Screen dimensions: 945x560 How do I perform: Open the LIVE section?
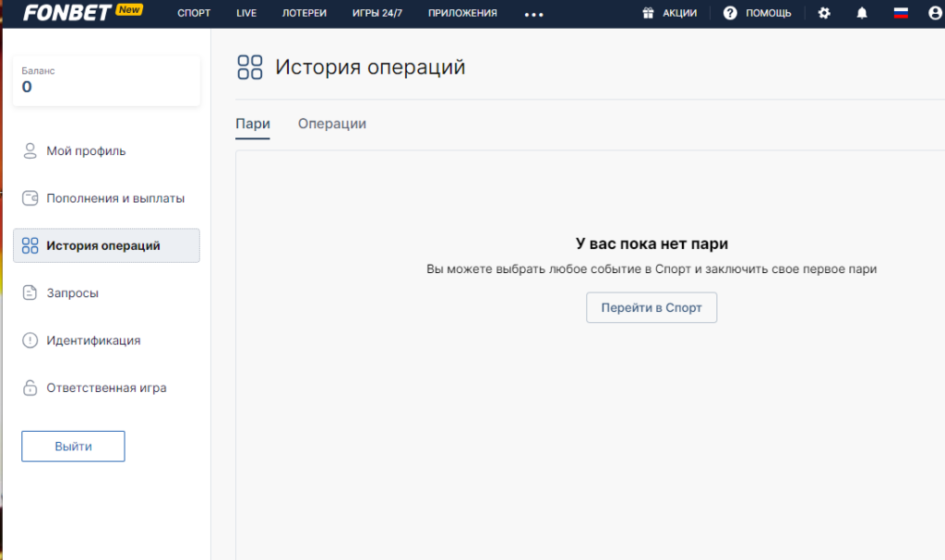(x=246, y=13)
